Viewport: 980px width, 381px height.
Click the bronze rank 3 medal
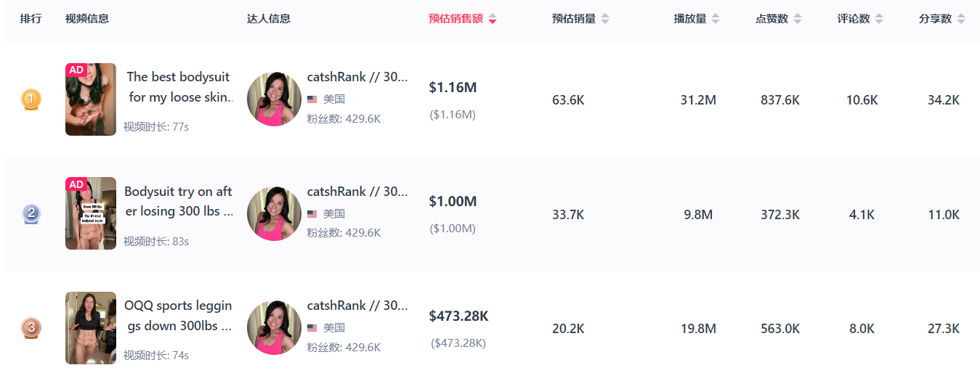point(31,328)
